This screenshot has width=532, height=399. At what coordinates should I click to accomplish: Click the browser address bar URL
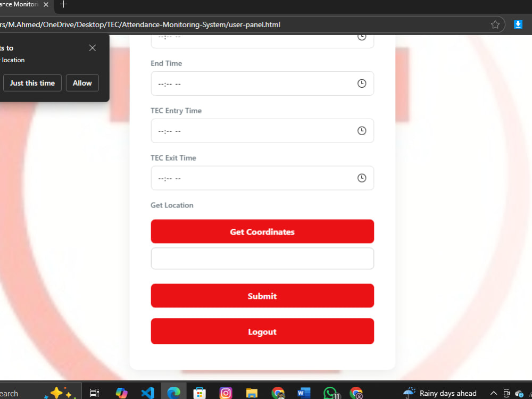140,25
